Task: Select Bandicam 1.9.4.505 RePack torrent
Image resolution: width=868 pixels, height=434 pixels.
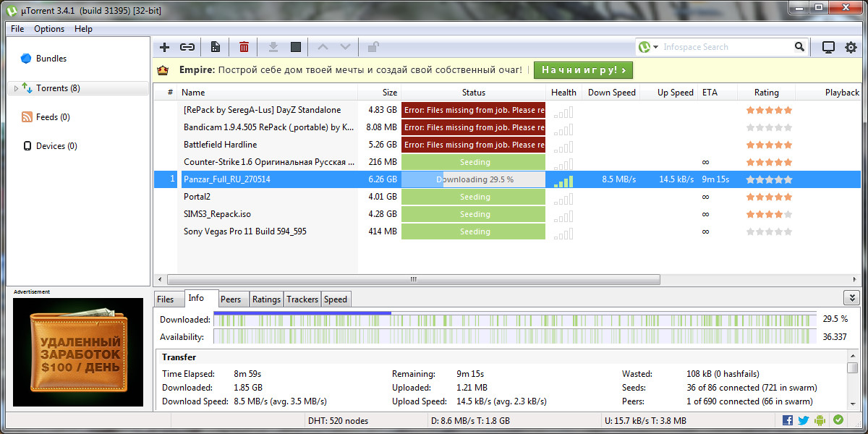Action: 506,127
